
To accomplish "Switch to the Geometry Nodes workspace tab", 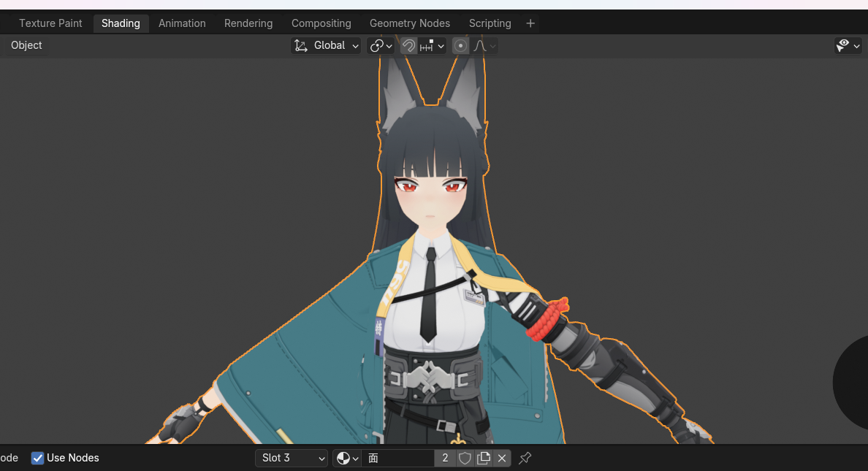I will coord(409,23).
